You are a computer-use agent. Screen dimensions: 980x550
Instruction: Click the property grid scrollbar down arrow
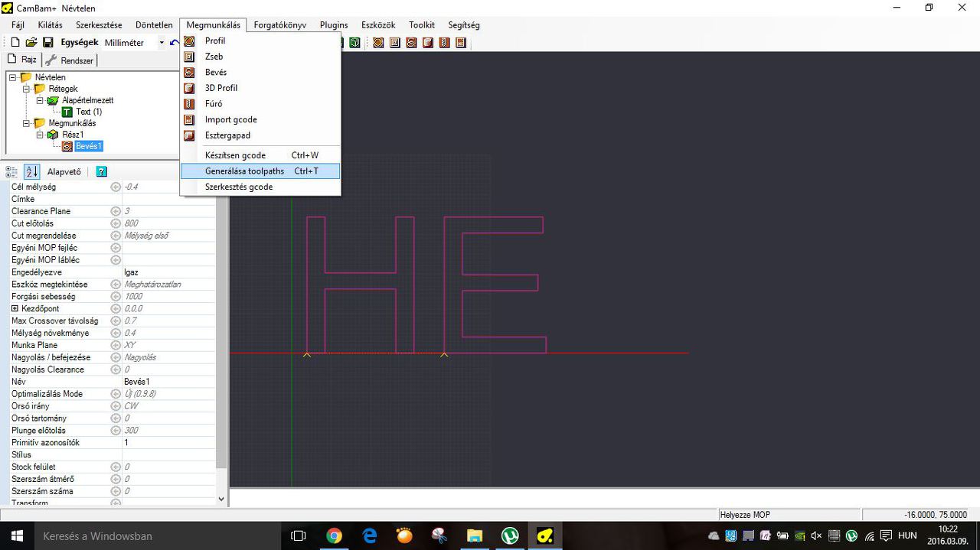(221, 499)
